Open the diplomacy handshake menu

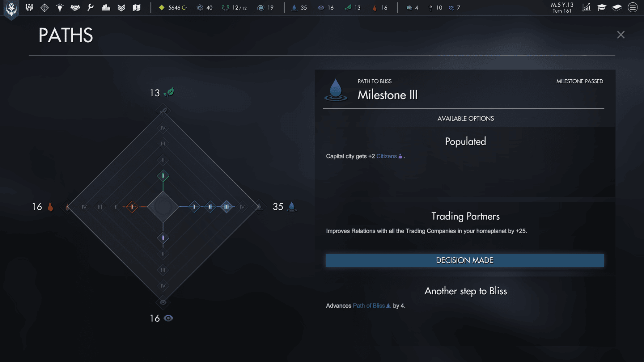(75, 8)
